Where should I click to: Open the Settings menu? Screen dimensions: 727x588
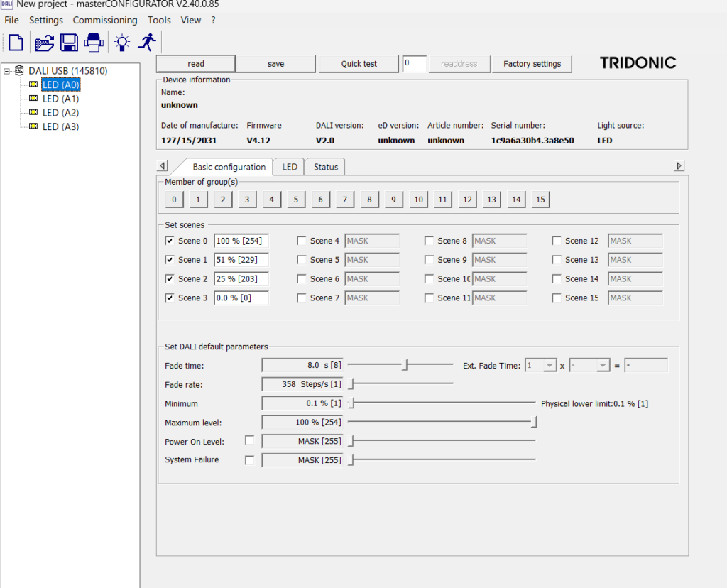[46, 20]
